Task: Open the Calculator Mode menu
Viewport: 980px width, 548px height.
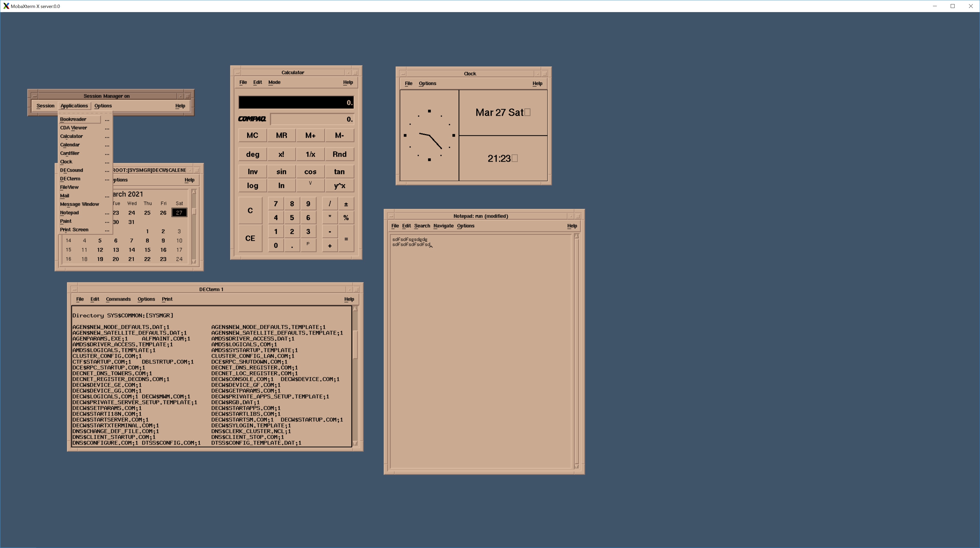Action: tap(274, 82)
